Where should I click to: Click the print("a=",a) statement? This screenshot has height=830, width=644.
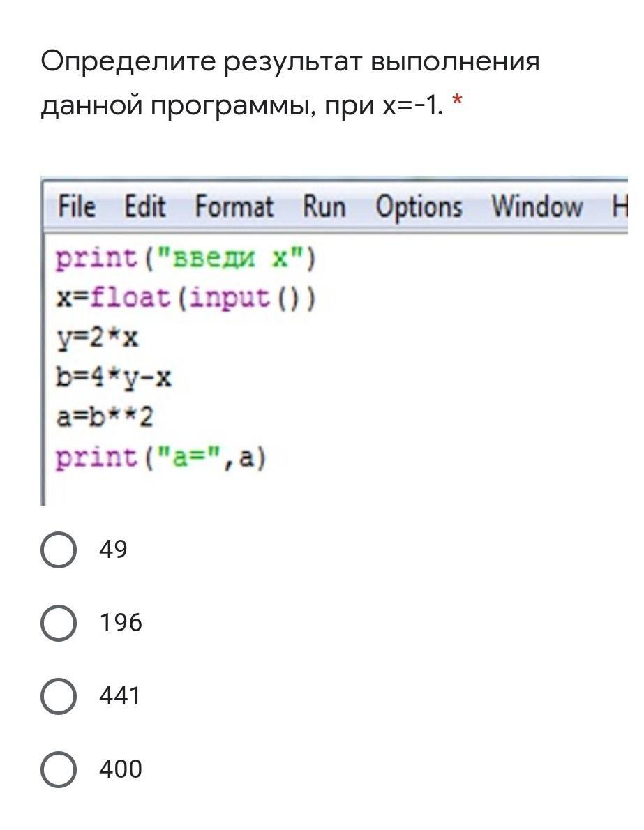point(161,458)
